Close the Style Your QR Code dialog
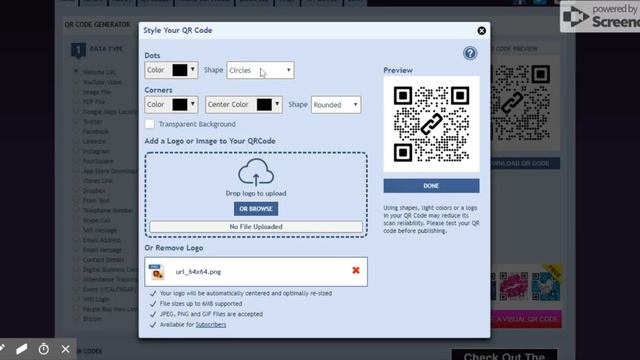This screenshot has height=360, width=640. pos(482,31)
